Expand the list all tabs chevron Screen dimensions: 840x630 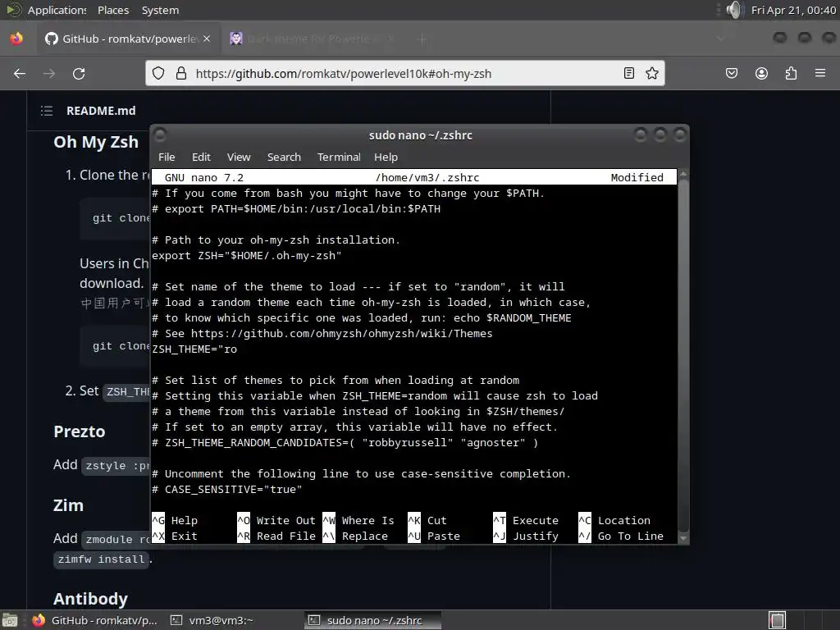720,39
